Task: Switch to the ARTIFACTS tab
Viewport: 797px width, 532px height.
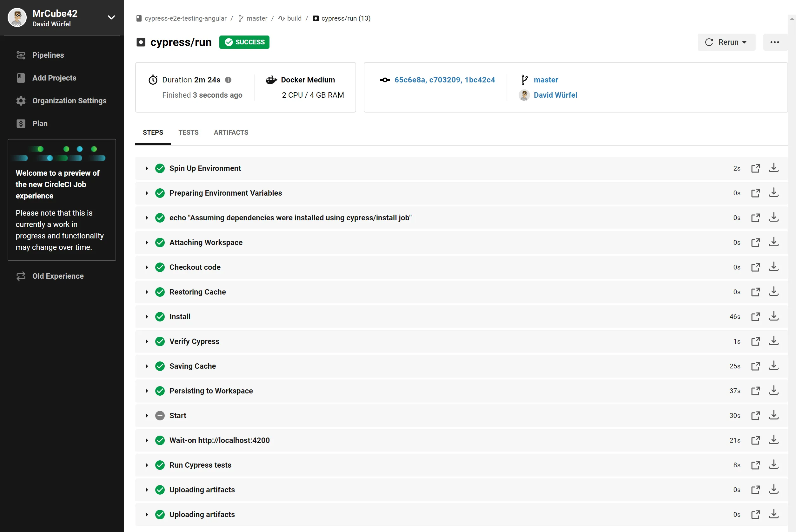Action: tap(231, 132)
